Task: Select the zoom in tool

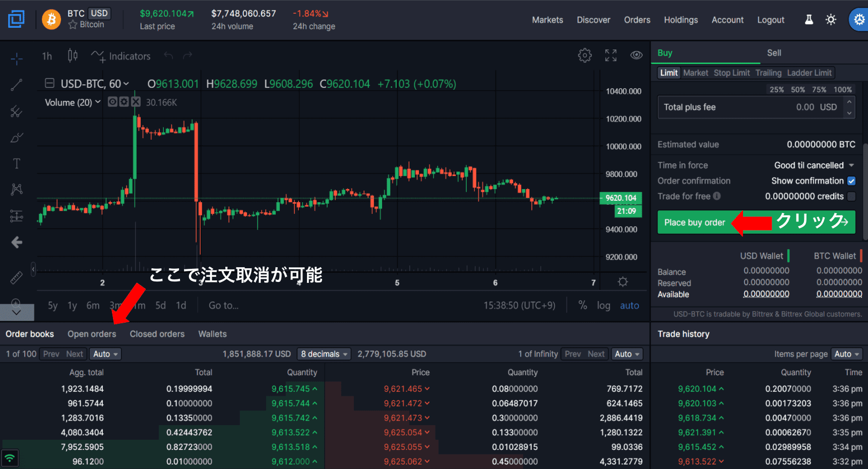Action: 16,303
